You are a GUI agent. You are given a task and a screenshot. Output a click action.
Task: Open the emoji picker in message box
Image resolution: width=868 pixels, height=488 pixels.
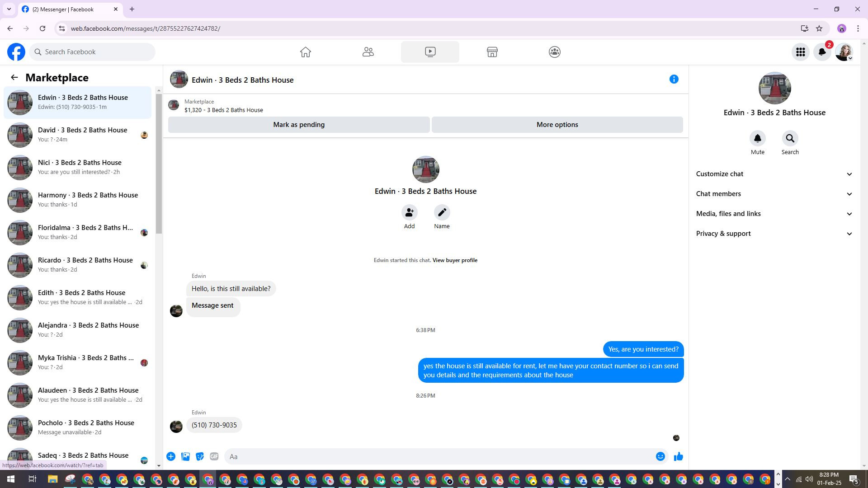pos(660,456)
